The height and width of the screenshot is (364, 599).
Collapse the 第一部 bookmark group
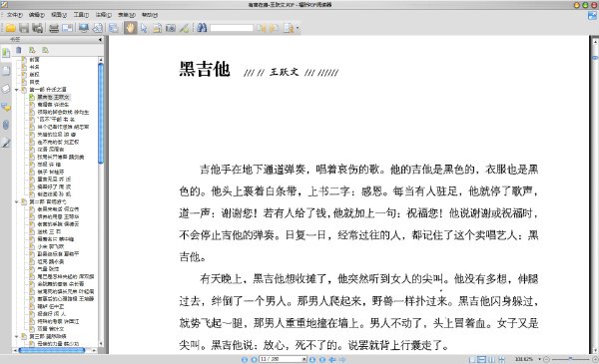17,90
